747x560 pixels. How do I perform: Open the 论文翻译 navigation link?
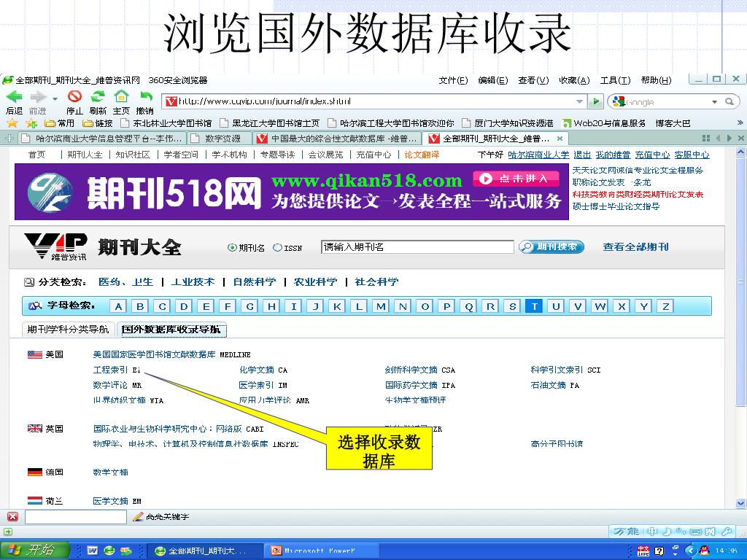[x=422, y=155]
